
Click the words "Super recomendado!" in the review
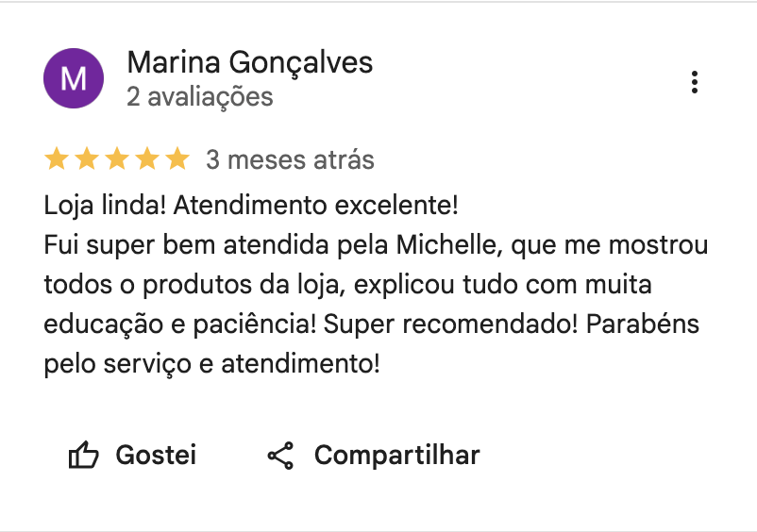450,324
